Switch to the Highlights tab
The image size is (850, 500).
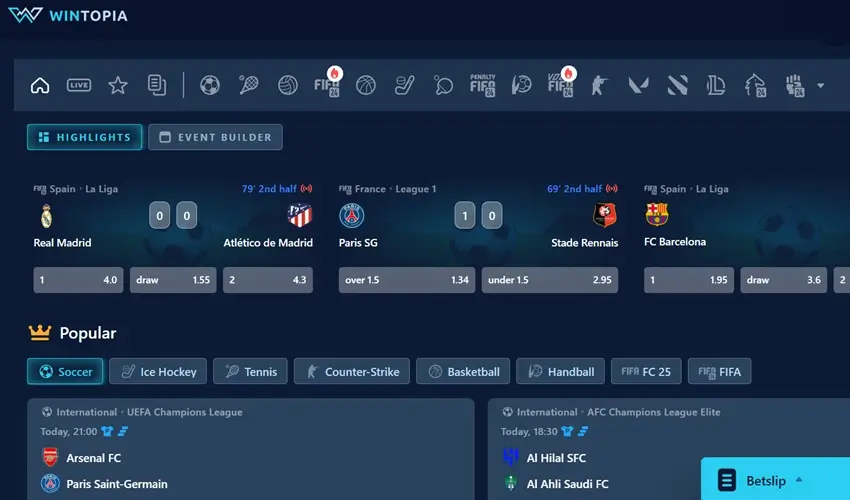pos(85,137)
